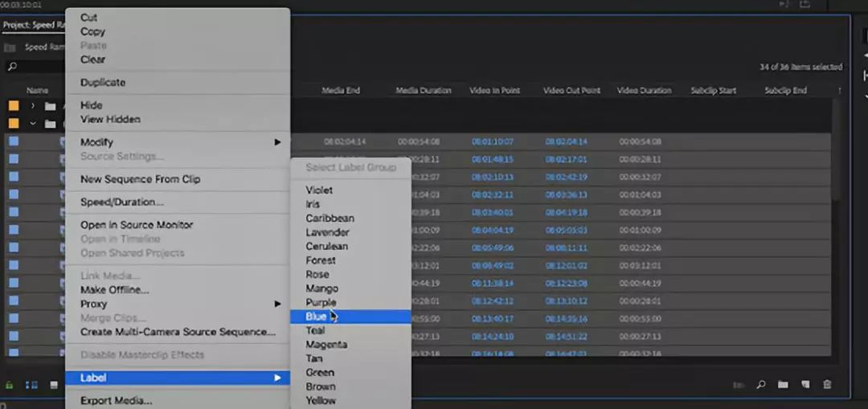
Task: Select Duplicate from context menu
Action: (x=103, y=83)
